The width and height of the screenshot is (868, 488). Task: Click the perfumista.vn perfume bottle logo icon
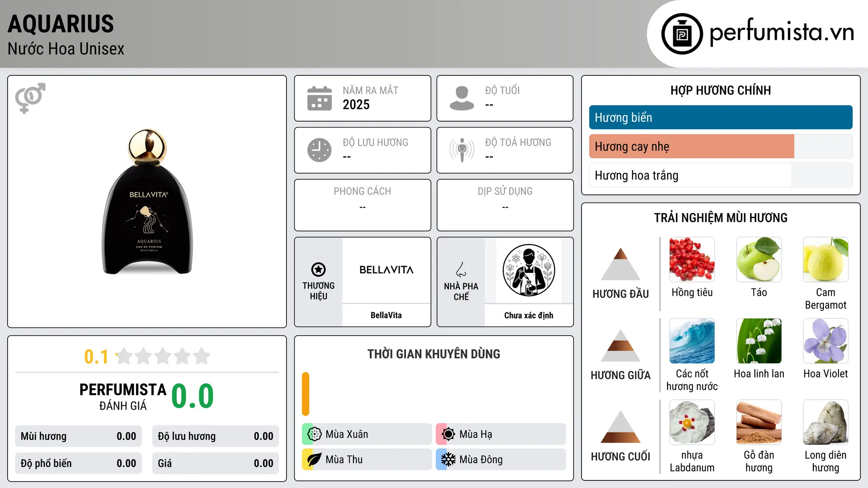(682, 34)
